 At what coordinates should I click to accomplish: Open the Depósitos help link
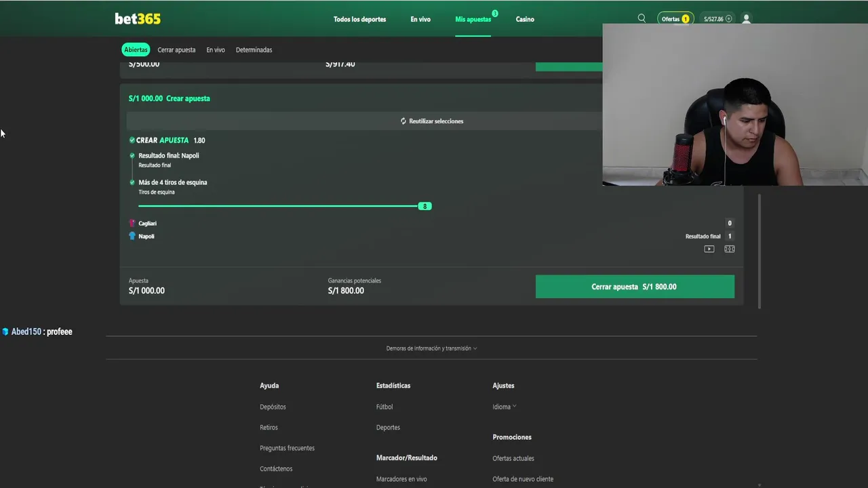pyautogui.click(x=273, y=407)
